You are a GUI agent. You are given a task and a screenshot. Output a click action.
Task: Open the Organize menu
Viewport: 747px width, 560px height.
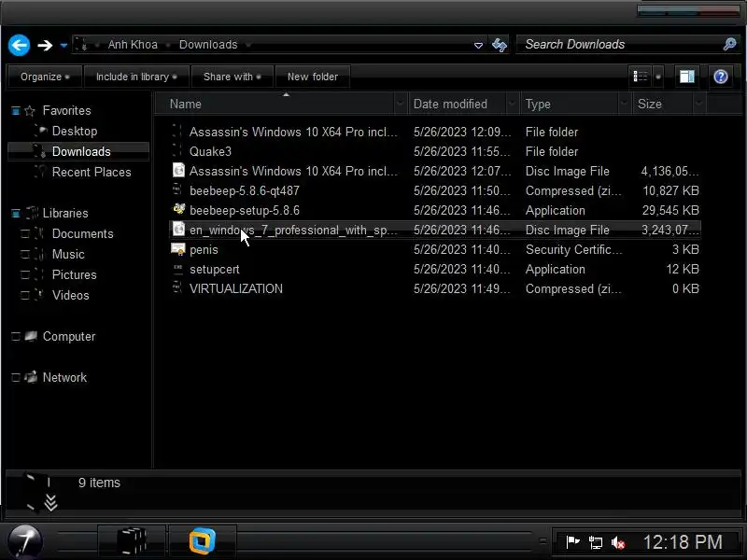(45, 77)
